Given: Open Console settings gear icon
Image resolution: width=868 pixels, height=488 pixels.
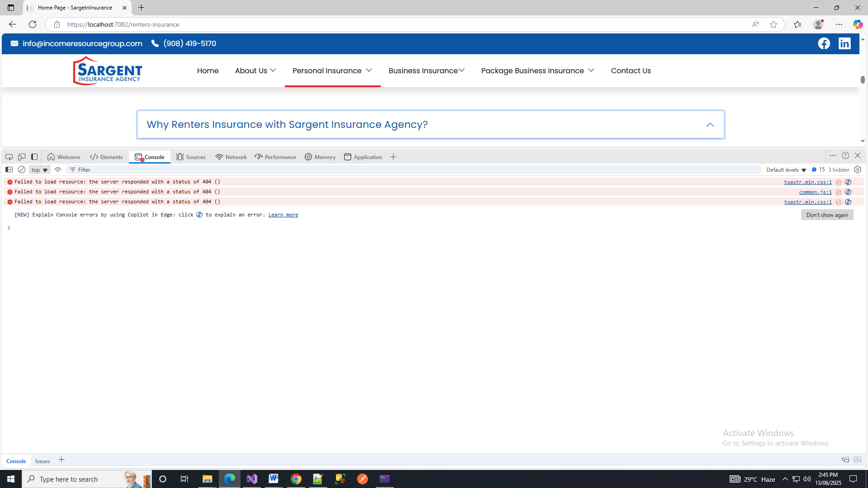Looking at the screenshot, I should coord(858,169).
